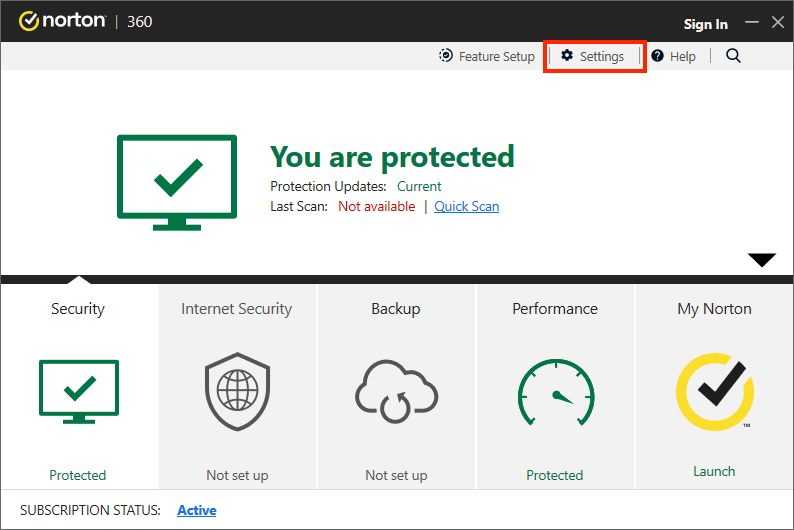Click the Backup cloud icon
794x530 pixels.
point(395,392)
